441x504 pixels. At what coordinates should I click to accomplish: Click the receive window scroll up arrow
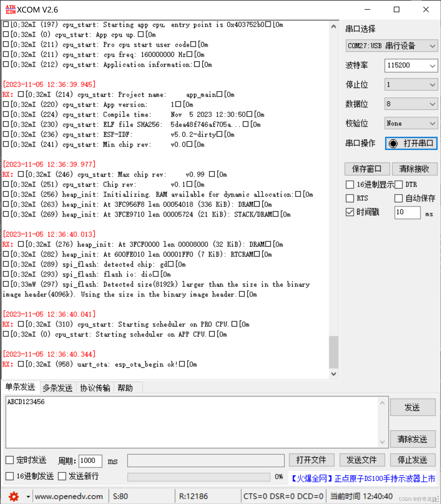click(334, 26)
